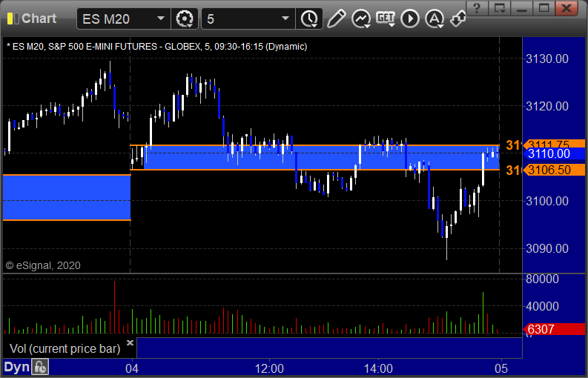Click the question mark help button

tap(477, 8)
